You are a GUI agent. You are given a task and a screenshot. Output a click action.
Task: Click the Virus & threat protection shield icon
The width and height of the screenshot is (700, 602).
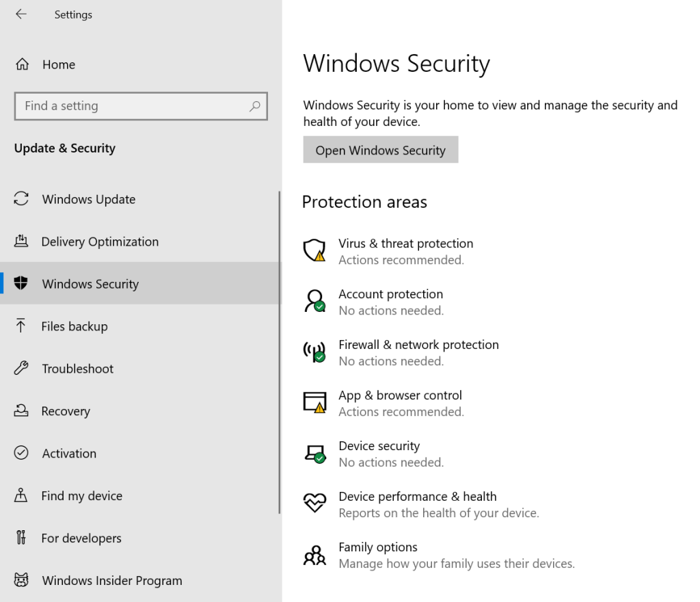pyautogui.click(x=314, y=250)
